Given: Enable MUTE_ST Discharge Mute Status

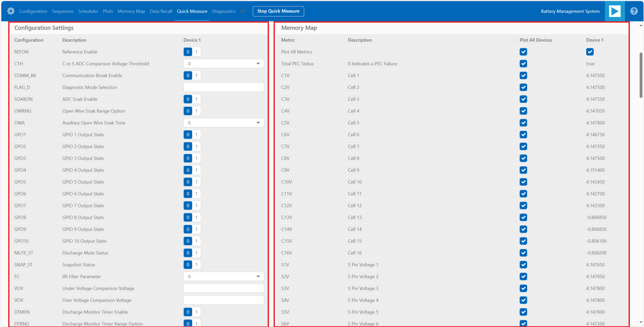Looking at the screenshot, I should [196, 253].
